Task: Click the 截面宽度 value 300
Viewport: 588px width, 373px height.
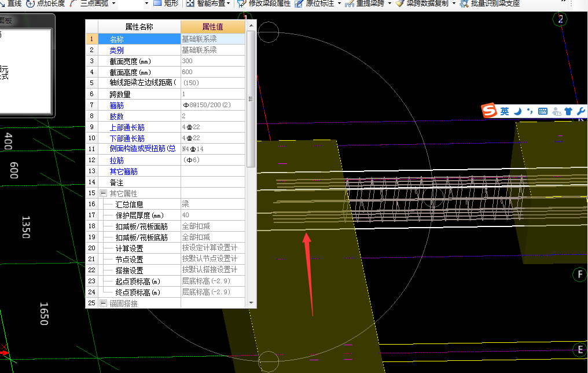Action: (212, 61)
